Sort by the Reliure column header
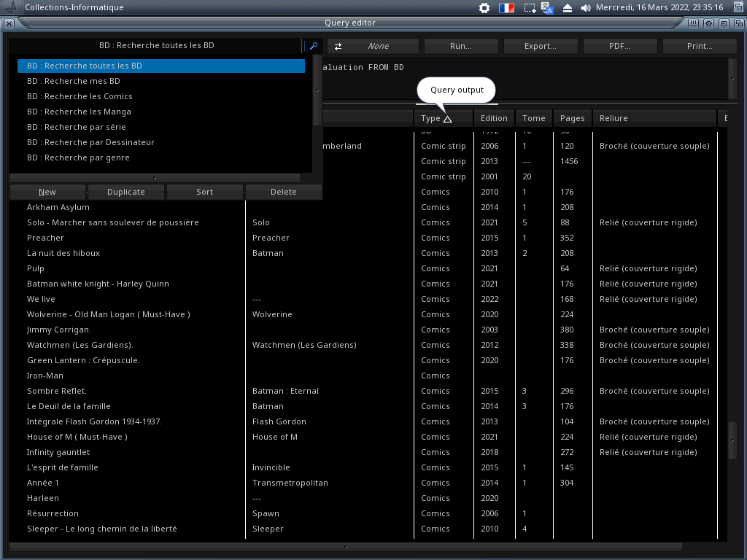The height and width of the screenshot is (560, 747). (x=654, y=118)
